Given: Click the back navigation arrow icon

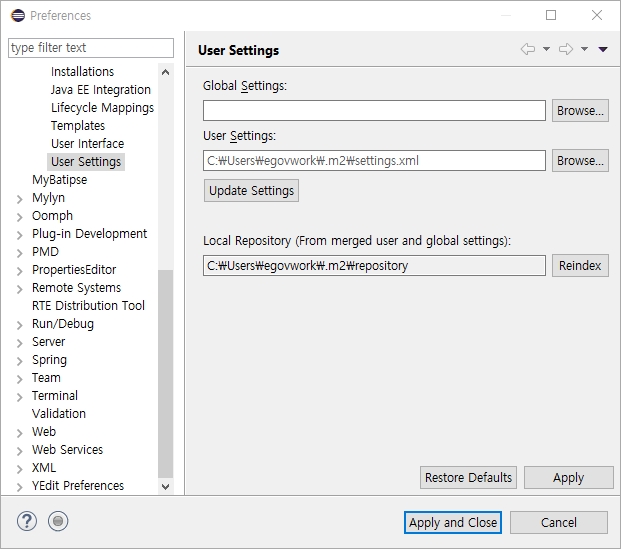Looking at the screenshot, I should [528, 50].
